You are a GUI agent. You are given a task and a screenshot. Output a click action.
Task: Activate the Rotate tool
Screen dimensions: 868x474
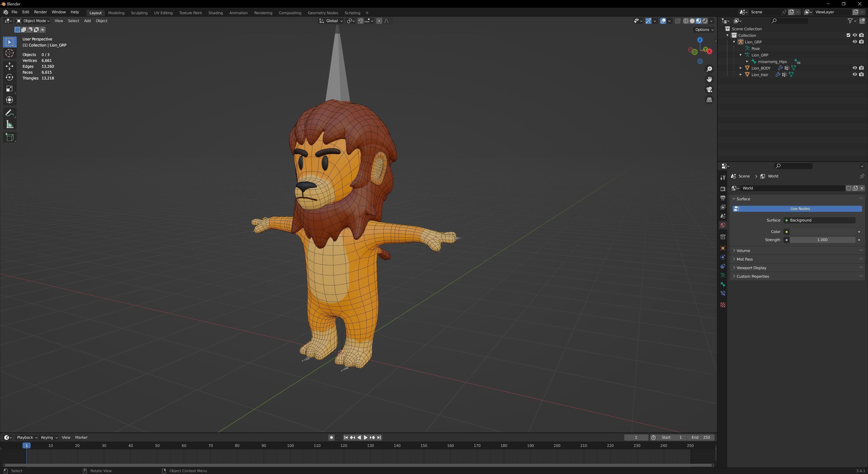9,77
